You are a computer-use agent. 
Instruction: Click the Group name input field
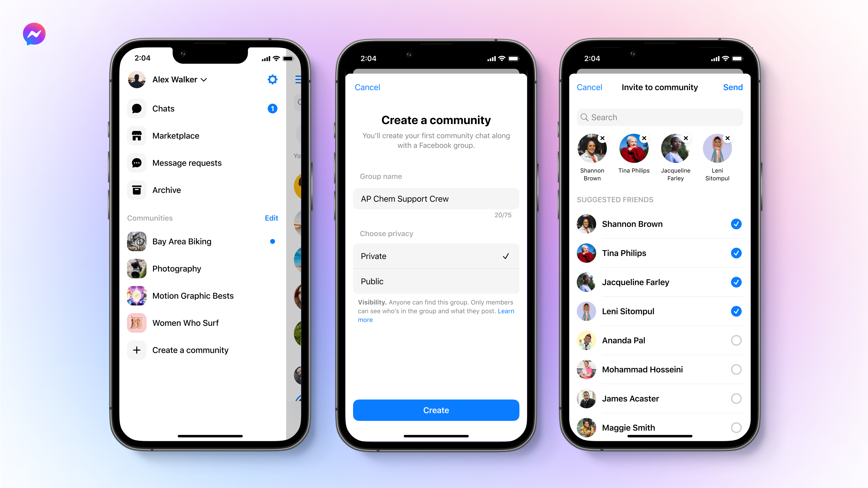[x=434, y=198]
